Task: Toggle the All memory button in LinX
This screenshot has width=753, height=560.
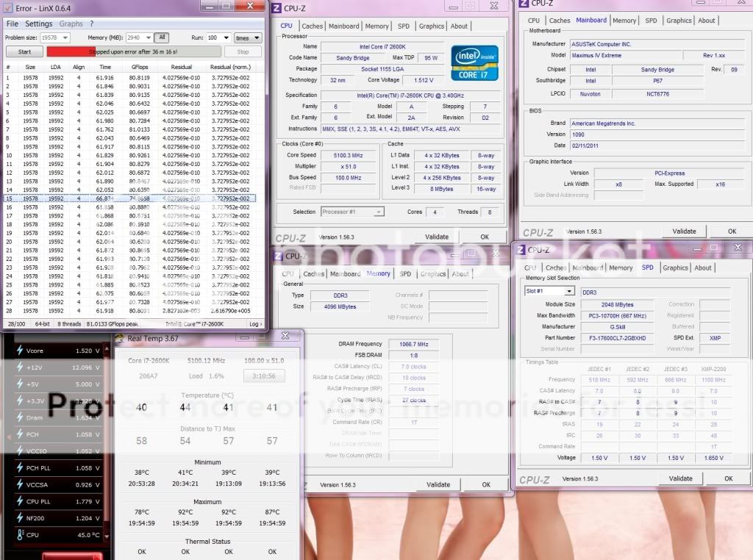Action: pyautogui.click(x=162, y=37)
